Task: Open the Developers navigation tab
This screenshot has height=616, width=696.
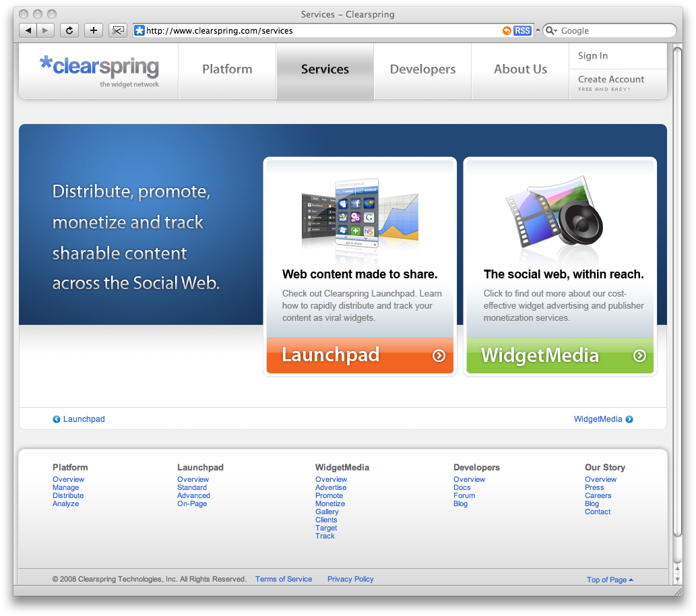Action: tap(422, 71)
